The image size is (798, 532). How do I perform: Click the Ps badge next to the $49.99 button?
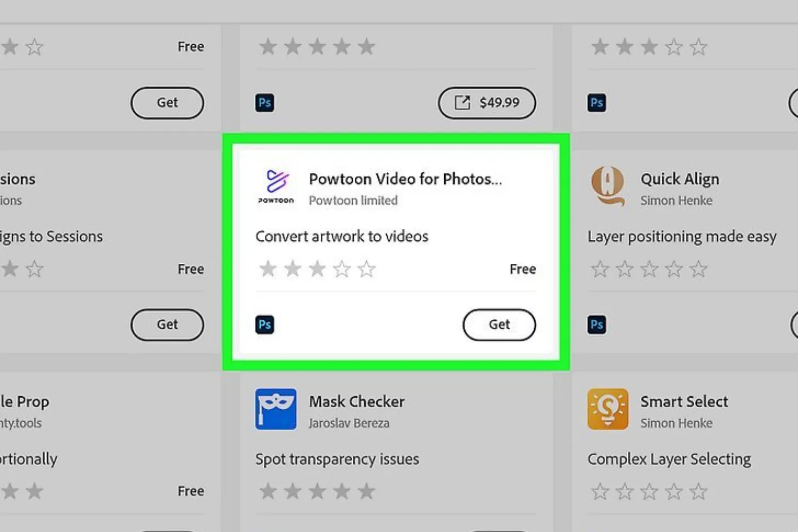[264, 103]
